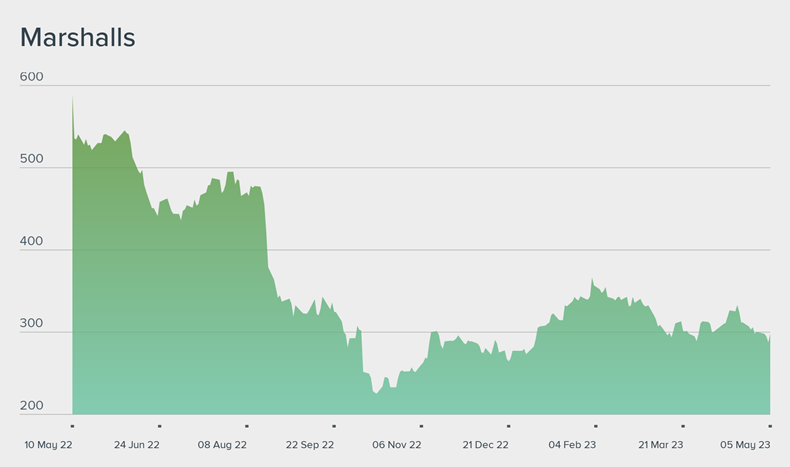790x467 pixels.
Task: Click the 500 y-axis label
Action: pos(32,159)
